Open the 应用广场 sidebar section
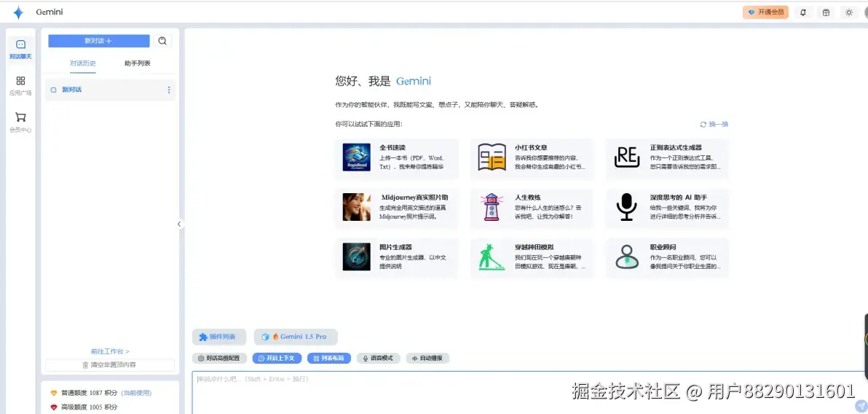 click(20, 86)
